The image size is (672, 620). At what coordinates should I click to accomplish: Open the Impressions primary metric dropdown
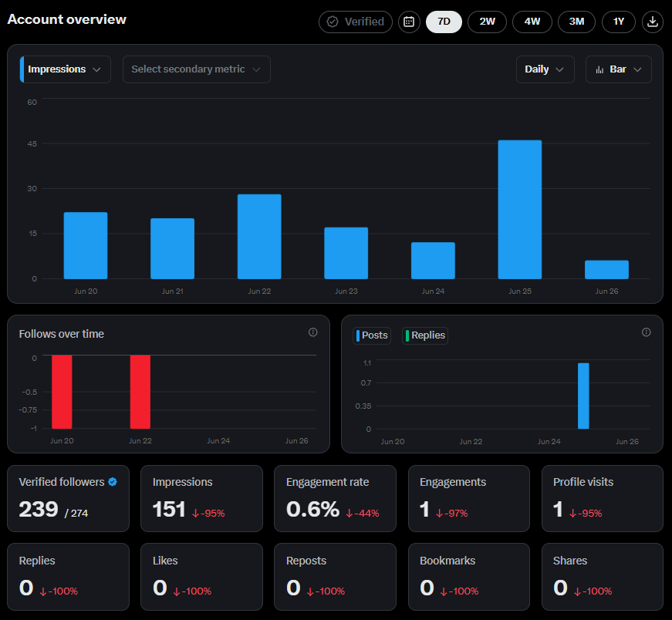[65, 69]
